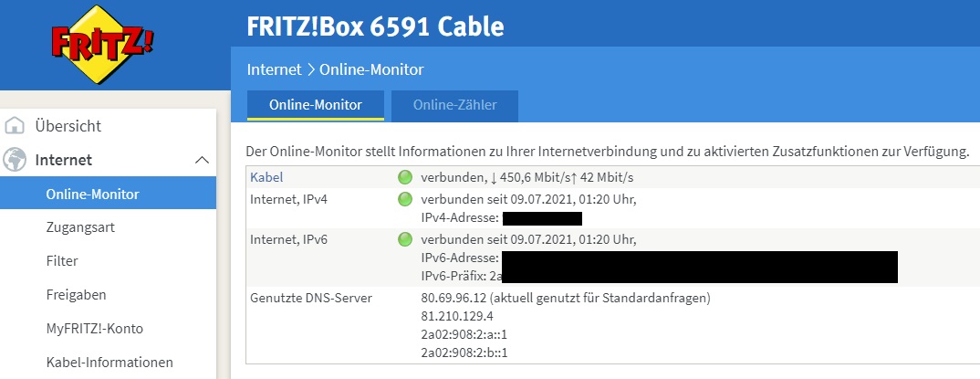The height and width of the screenshot is (379, 980).
Task: Go to the Filter page
Action: pos(62,261)
